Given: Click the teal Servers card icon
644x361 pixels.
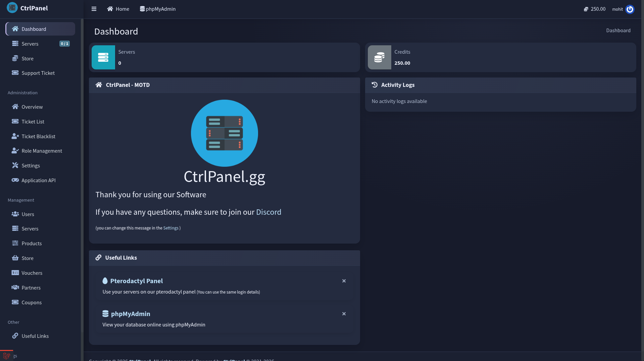Looking at the screenshot, I should click(x=103, y=57).
